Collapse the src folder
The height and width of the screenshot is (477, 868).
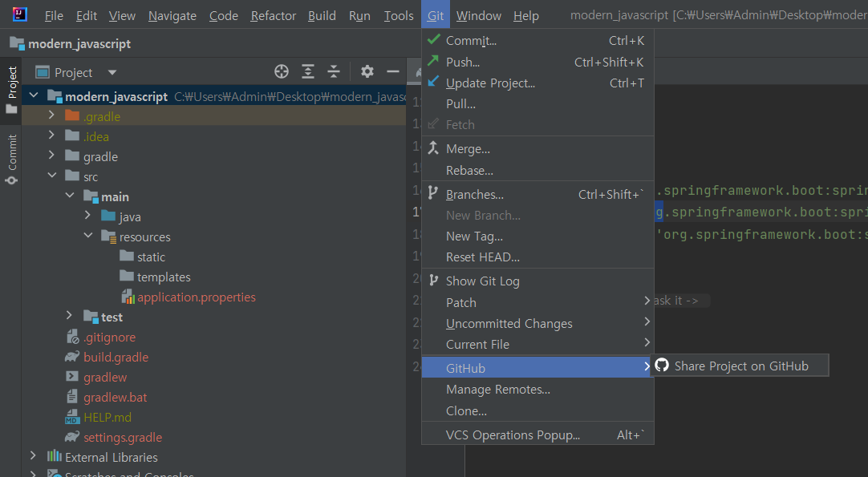pos(51,176)
